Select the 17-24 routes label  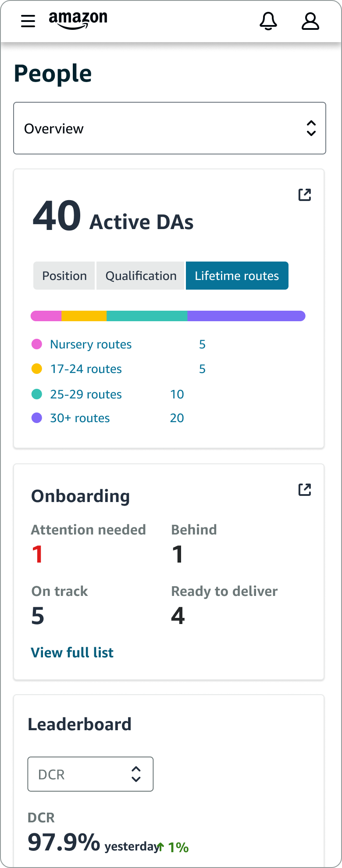(85, 369)
